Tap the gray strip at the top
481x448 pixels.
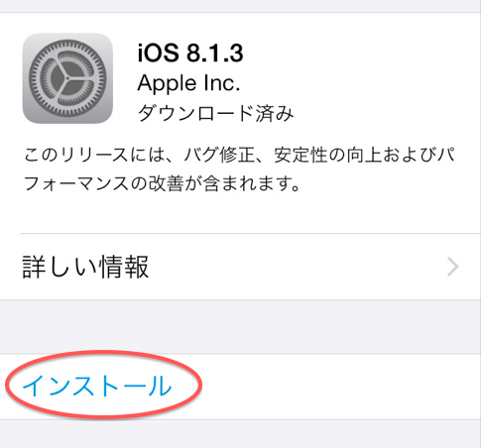(x=240, y=6)
